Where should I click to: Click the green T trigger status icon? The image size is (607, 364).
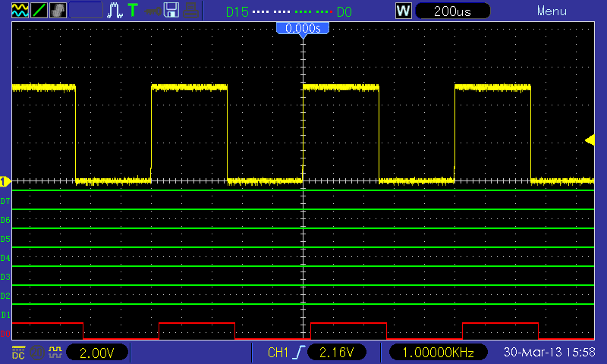coord(133,10)
